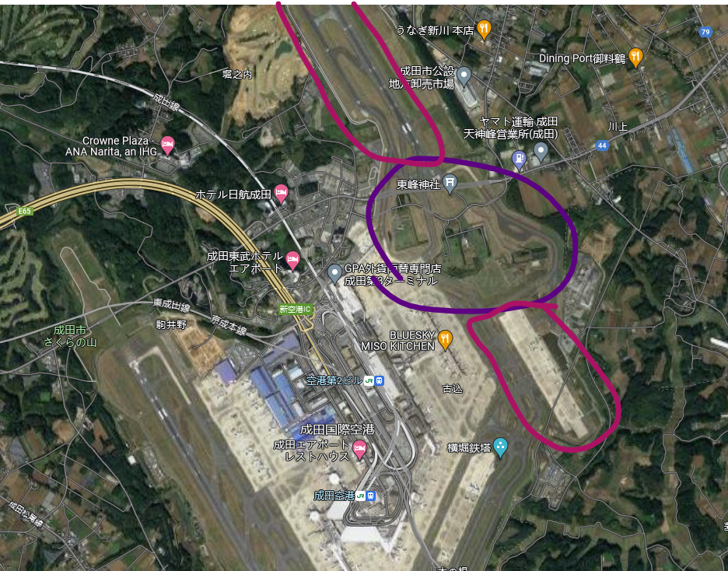Select the 成田東武ホテルエアポート hotel pin
Viewport: 728px width, 571px height.
[292, 261]
